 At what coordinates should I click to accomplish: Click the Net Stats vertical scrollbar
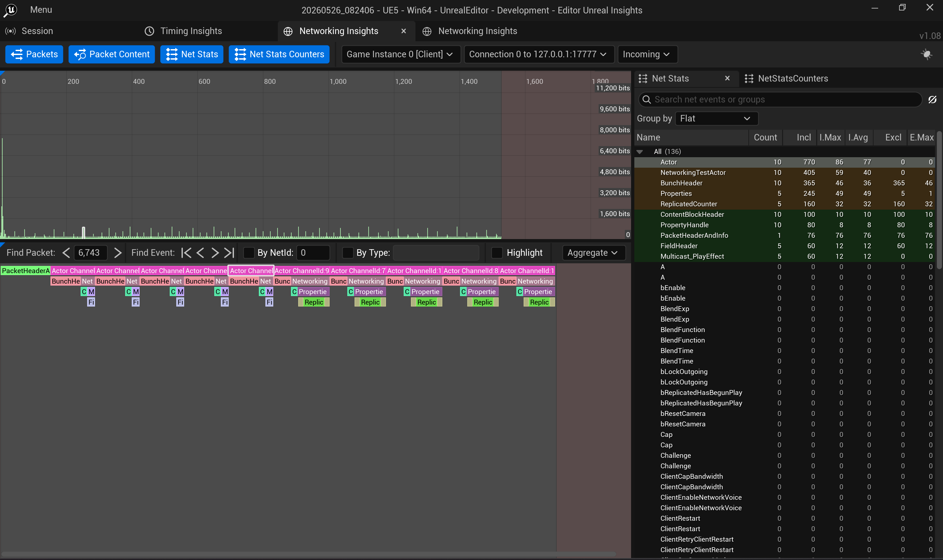tap(939, 200)
